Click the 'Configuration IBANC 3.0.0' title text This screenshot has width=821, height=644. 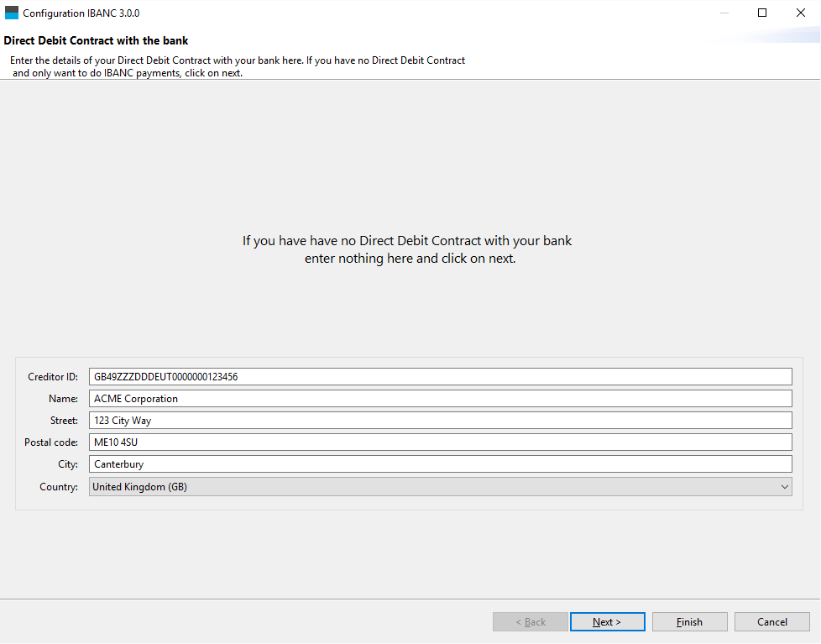tap(81, 13)
